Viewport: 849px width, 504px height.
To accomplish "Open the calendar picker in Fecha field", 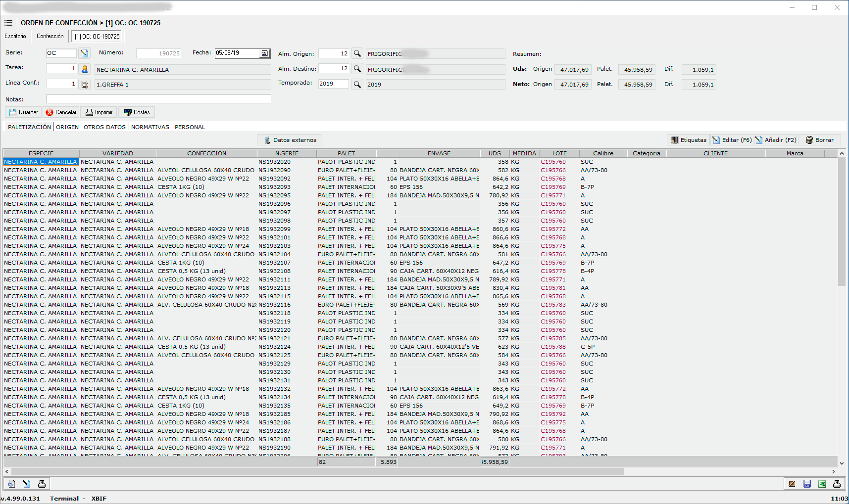I will 265,53.
